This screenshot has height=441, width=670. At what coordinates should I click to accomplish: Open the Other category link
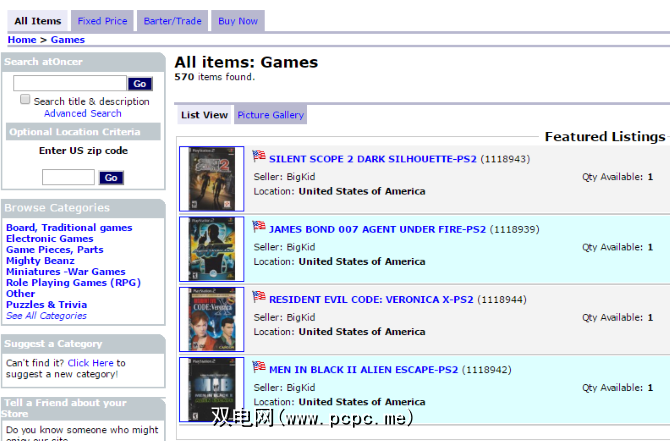click(21, 294)
